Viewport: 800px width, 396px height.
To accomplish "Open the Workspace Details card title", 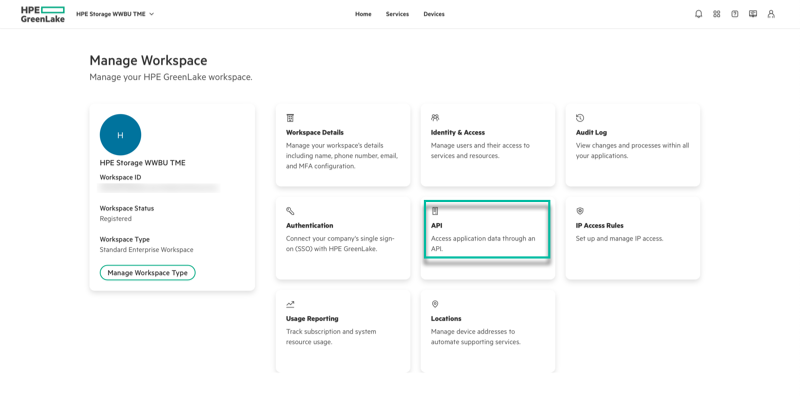I will tap(315, 133).
